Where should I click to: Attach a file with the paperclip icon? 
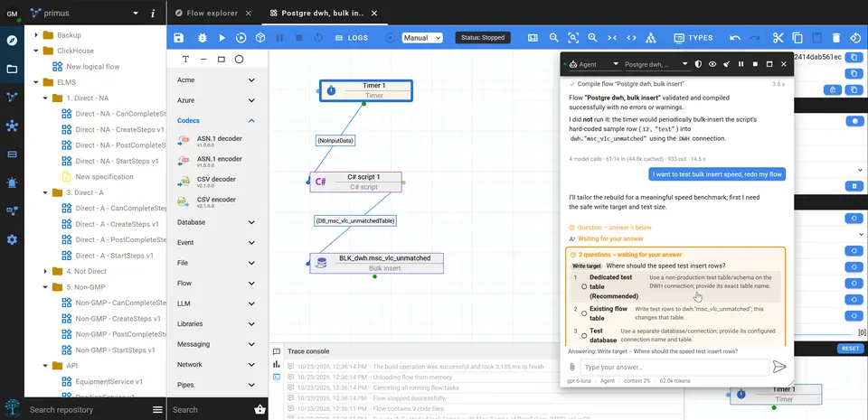click(571, 367)
